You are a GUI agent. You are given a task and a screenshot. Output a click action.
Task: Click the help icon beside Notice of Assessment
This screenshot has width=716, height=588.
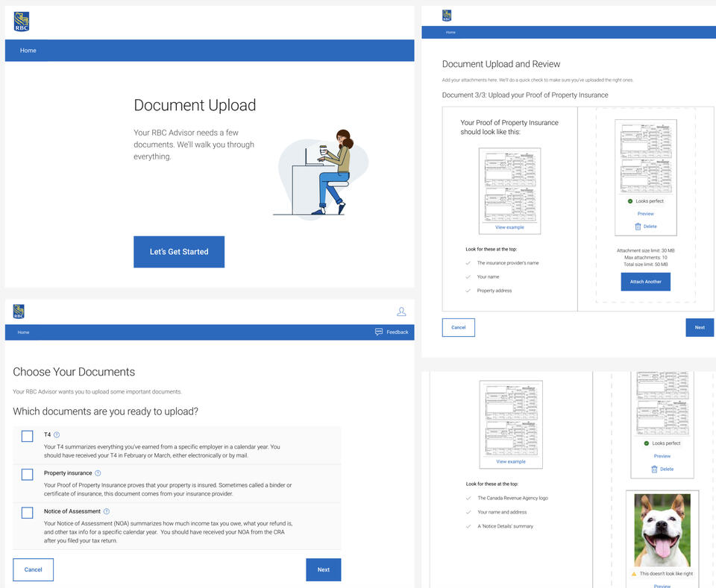[x=107, y=511]
